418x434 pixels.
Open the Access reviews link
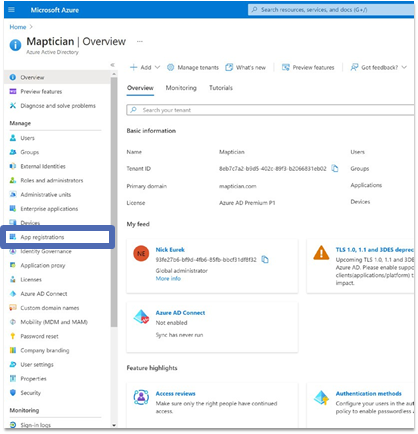pos(176,394)
